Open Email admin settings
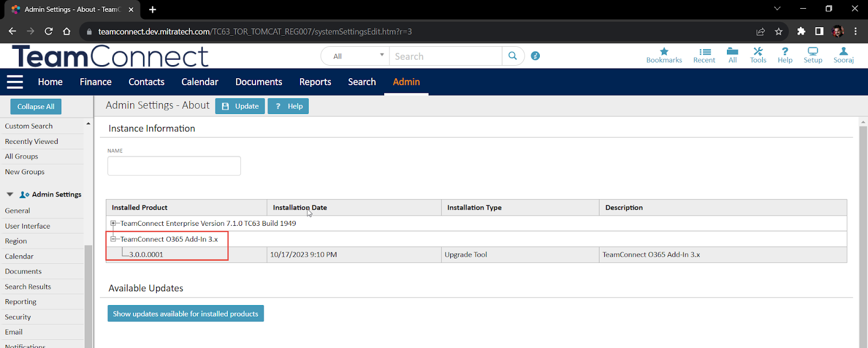Viewport: 868px width, 348px height. (14, 332)
